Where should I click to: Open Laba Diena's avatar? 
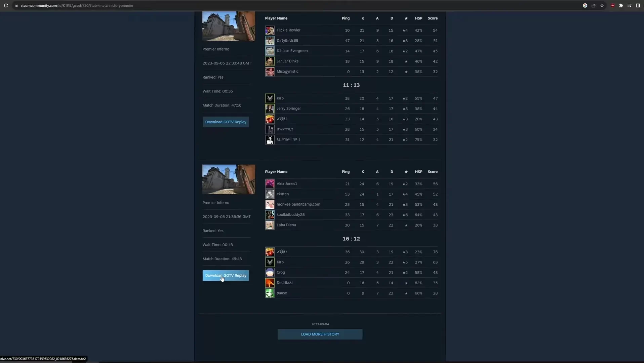270,225
